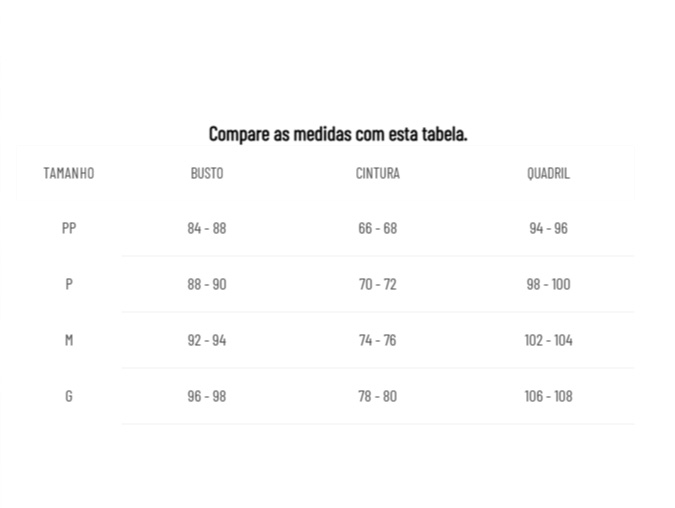Viewport: 675px width, 508px height.
Task: Click the QUADRIL column header
Action: (548, 173)
